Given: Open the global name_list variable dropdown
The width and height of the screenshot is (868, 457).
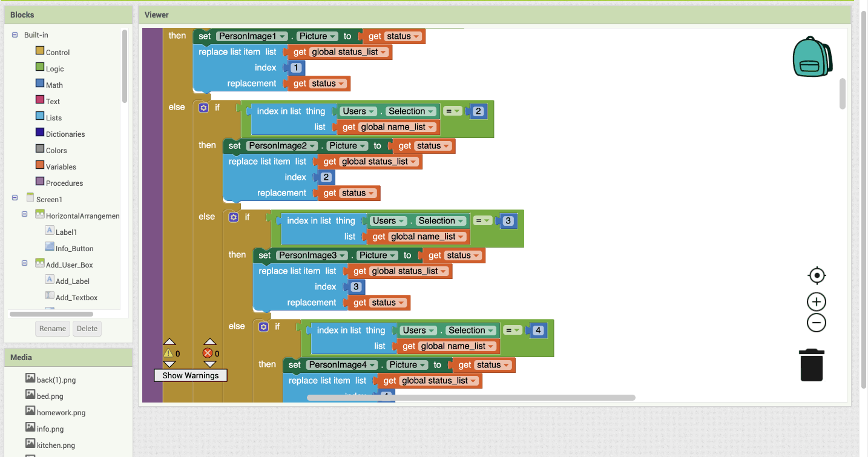Looking at the screenshot, I should (431, 127).
